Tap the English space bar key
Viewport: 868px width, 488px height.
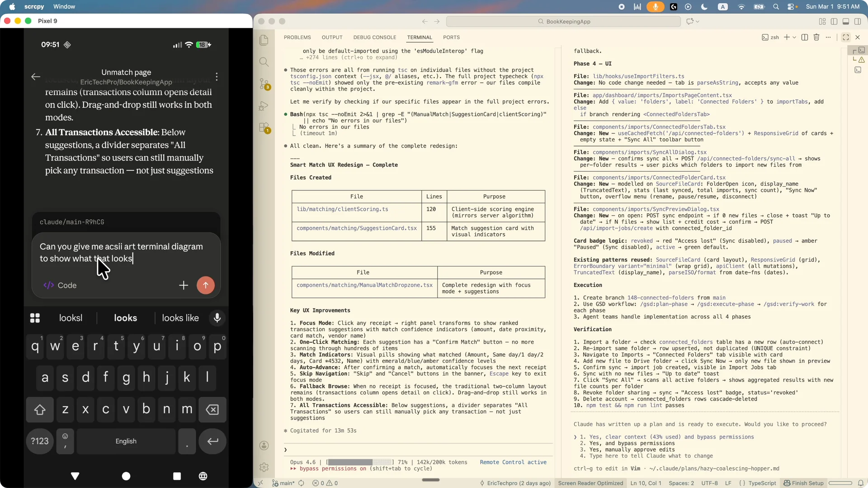[126, 441]
